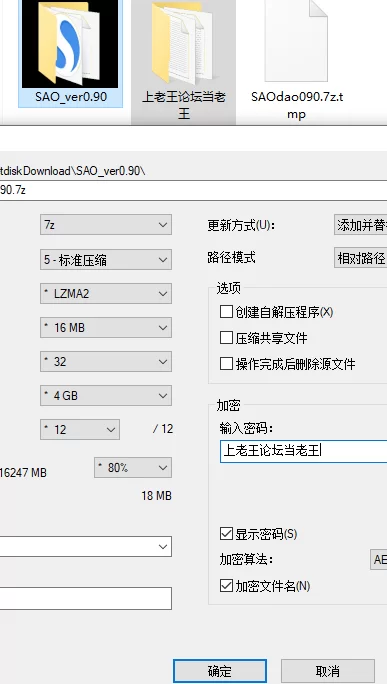Open the 4 GB solid block size dropdown
The width and height of the screenshot is (387, 684).
point(106,396)
